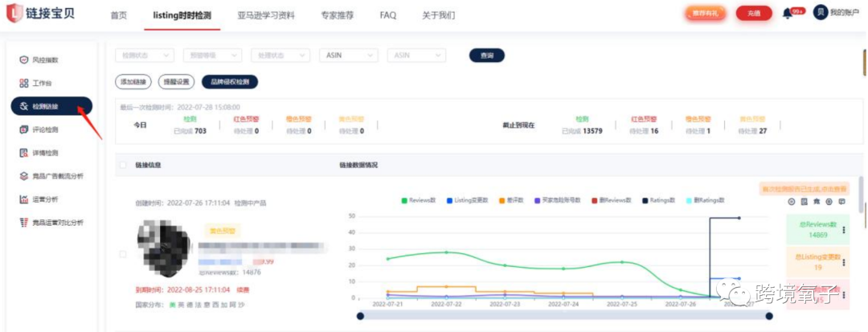Click the 我的账户 avatar icon
Viewport: 868px width, 332px height.
[821, 12]
